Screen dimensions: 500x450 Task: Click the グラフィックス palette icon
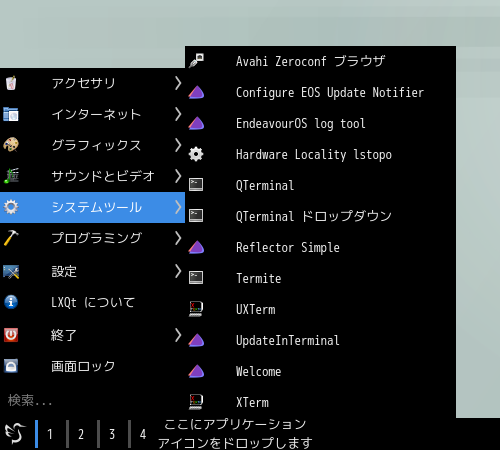[11, 145]
